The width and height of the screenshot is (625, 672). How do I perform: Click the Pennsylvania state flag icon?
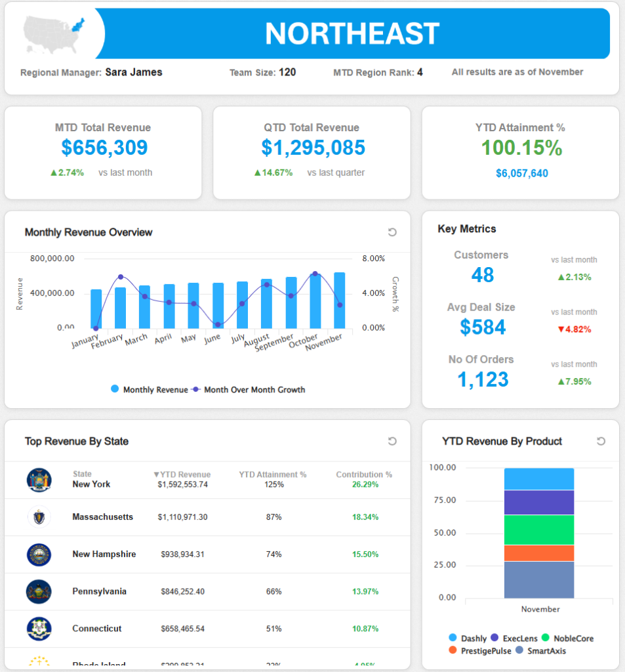click(39, 591)
